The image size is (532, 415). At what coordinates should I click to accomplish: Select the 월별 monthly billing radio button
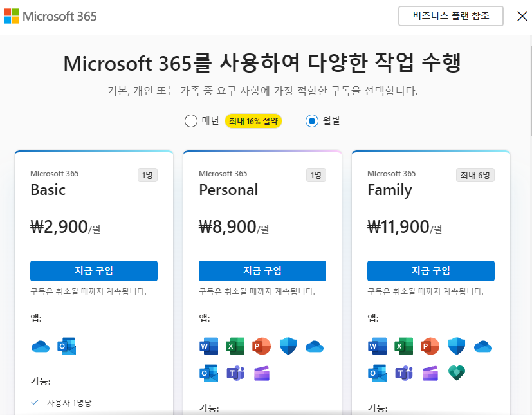pos(312,121)
